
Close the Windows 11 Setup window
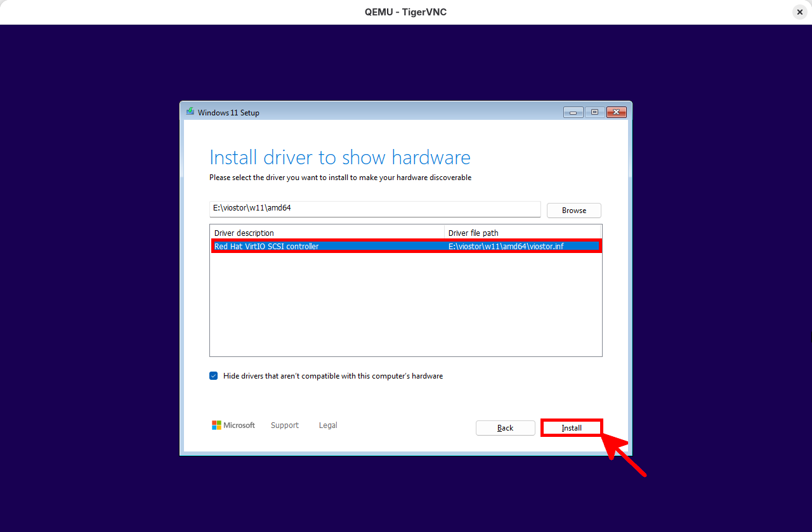(x=616, y=112)
